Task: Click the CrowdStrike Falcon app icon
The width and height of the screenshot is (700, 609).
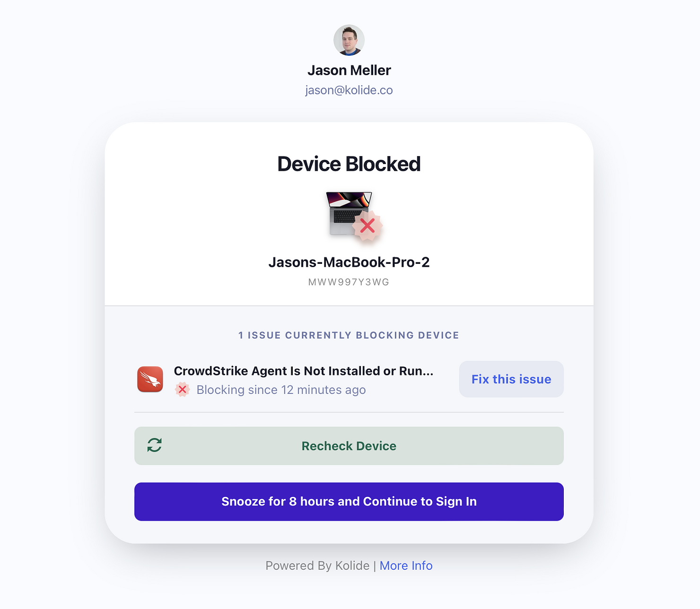Action: pyautogui.click(x=150, y=379)
